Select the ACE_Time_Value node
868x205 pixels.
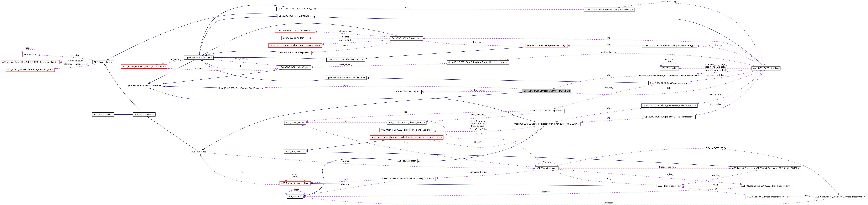point(669,68)
